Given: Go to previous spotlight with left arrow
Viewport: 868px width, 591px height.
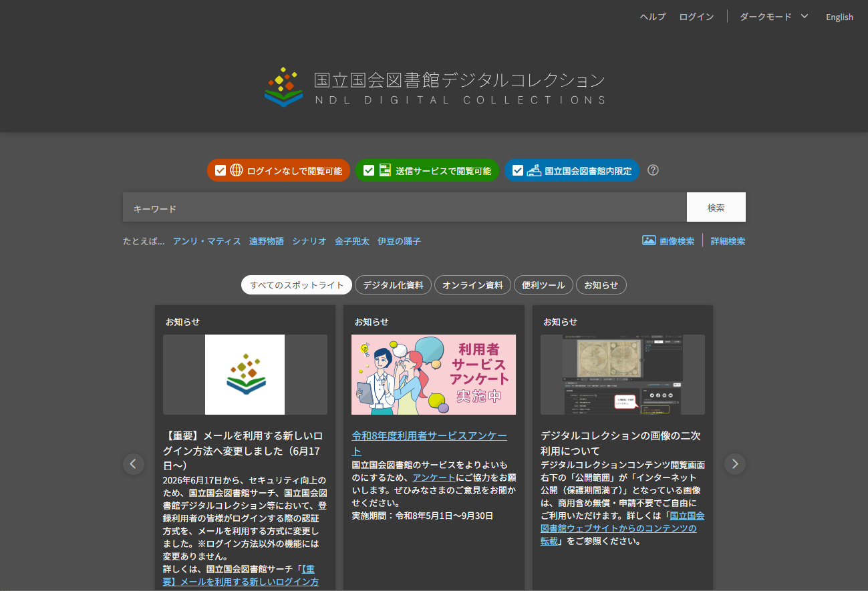Looking at the screenshot, I should (x=134, y=464).
